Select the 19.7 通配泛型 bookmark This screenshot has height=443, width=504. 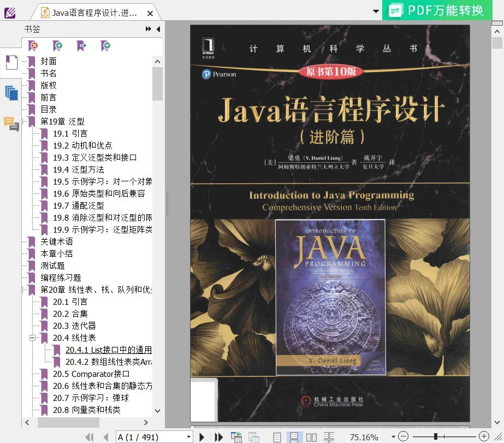pos(79,206)
